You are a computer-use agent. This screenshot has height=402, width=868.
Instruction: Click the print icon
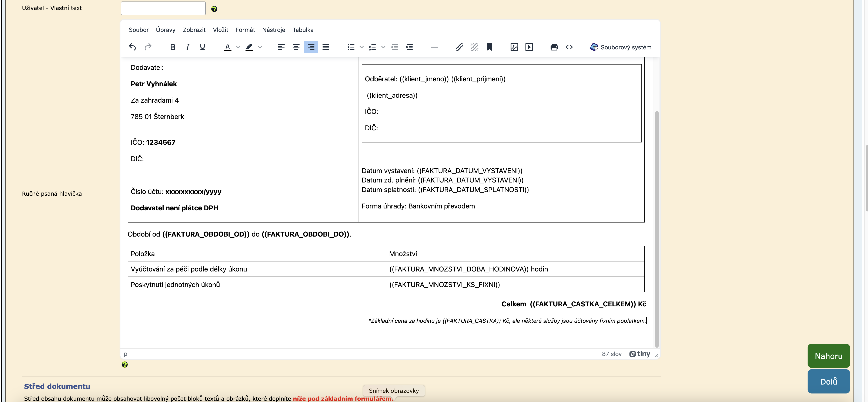point(554,47)
